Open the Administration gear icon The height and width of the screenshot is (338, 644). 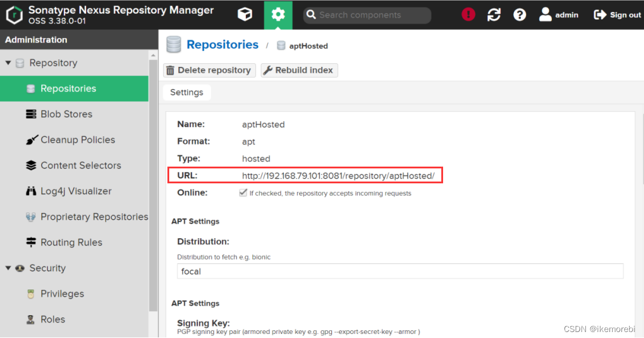click(x=278, y=15)
